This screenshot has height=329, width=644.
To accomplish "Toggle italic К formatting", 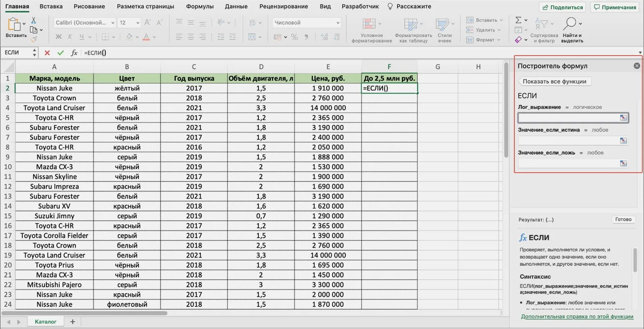I will tap(70, 37).
